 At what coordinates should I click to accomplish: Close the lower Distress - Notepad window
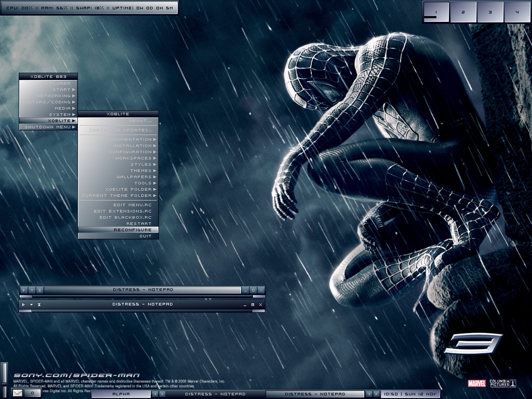261,304
